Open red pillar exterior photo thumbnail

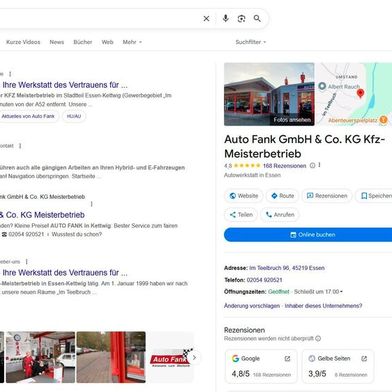[111, 357]
